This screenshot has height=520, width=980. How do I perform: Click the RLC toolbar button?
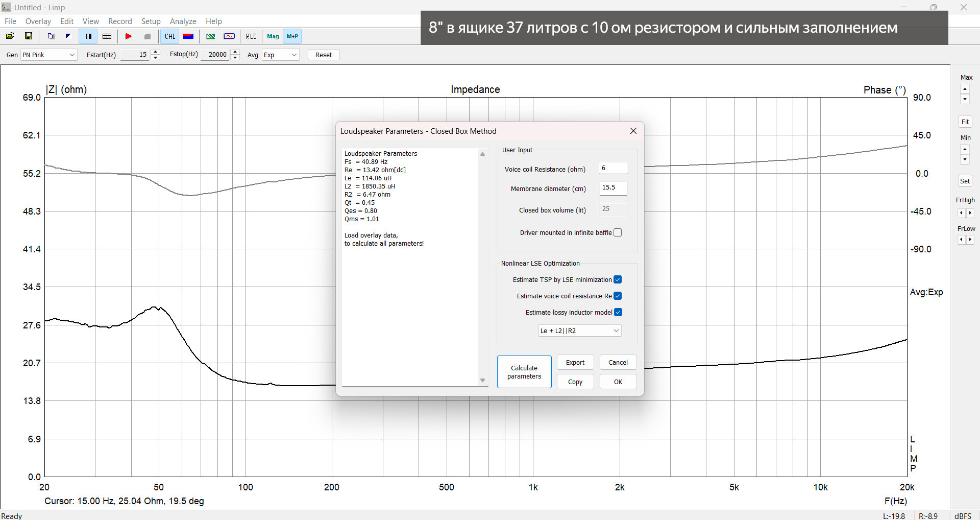[x=251, y=36]
